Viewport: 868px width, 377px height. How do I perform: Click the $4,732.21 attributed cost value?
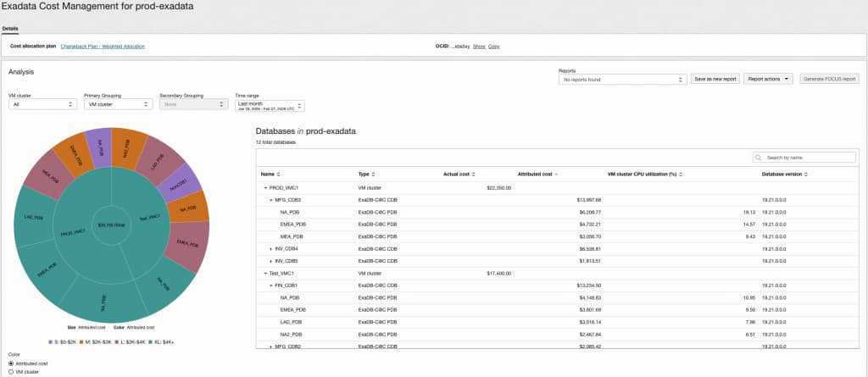click(589, 225)
